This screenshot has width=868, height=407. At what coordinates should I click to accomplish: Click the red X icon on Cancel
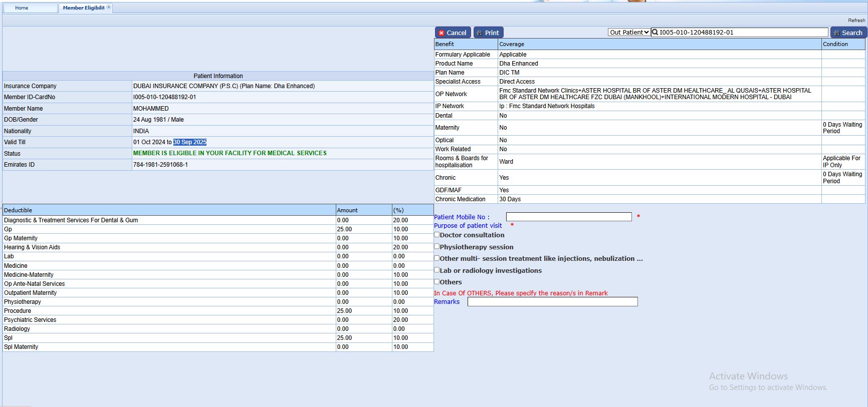pos(442,33)
